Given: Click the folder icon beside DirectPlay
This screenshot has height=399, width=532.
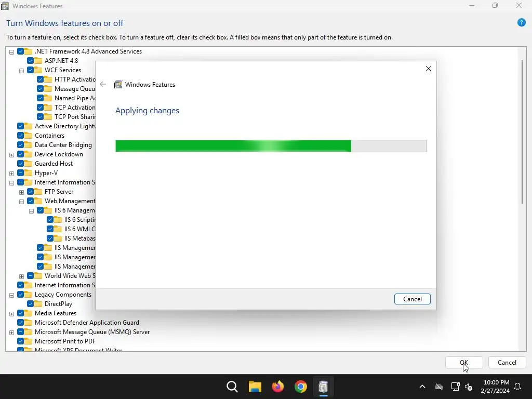Looking at the screenshot, I should [x=38, y=303].
